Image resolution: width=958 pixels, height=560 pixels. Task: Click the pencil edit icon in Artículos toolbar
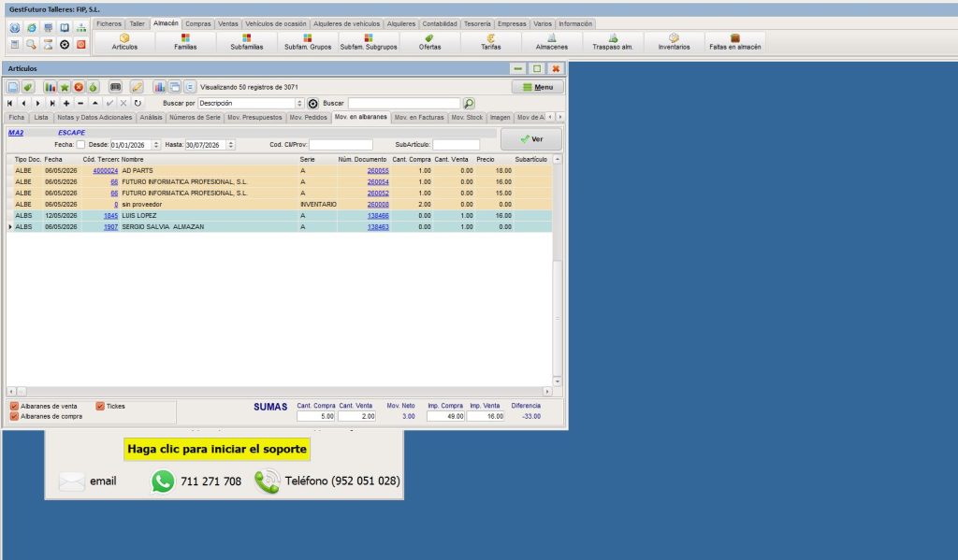point(137,87)
